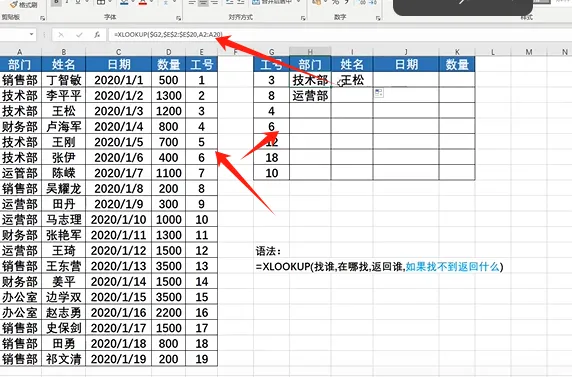Select cell I2 showing 王松
The image size is (572, 377).
[352, 80]
